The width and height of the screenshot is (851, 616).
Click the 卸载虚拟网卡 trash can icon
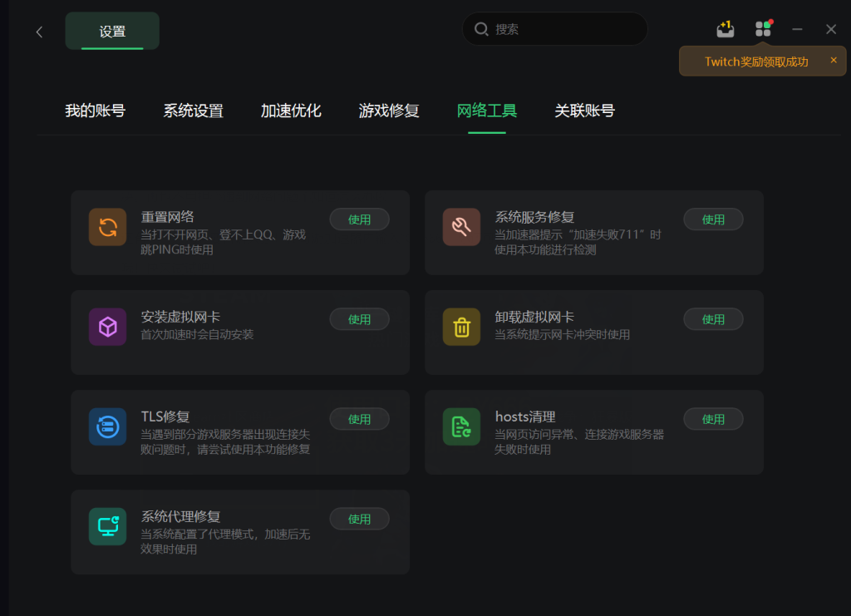[x=461, y=327]
